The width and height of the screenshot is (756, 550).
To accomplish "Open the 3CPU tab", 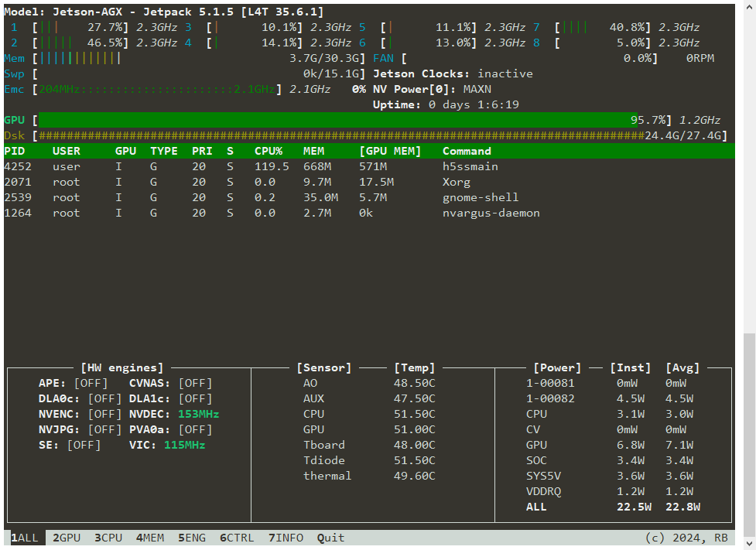I will 108,538.
